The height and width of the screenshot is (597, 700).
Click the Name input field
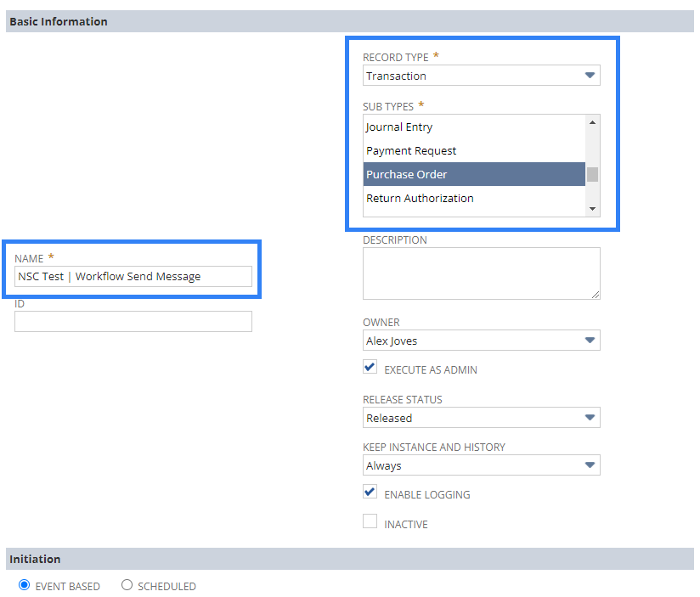[133, 277]
